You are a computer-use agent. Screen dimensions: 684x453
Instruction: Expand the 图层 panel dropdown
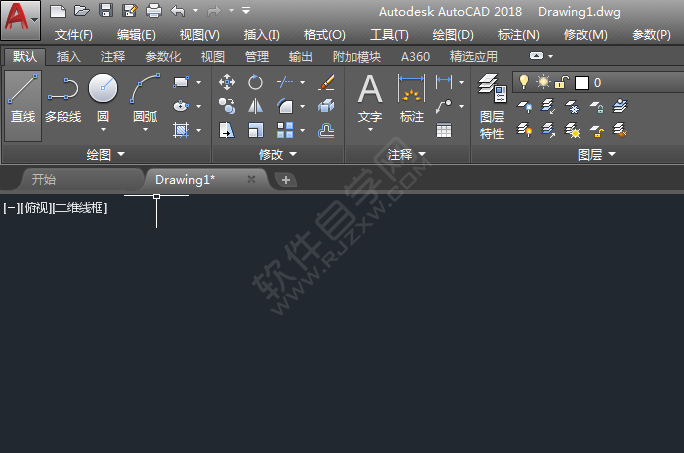pyautogui.click(x=597, y=154)
